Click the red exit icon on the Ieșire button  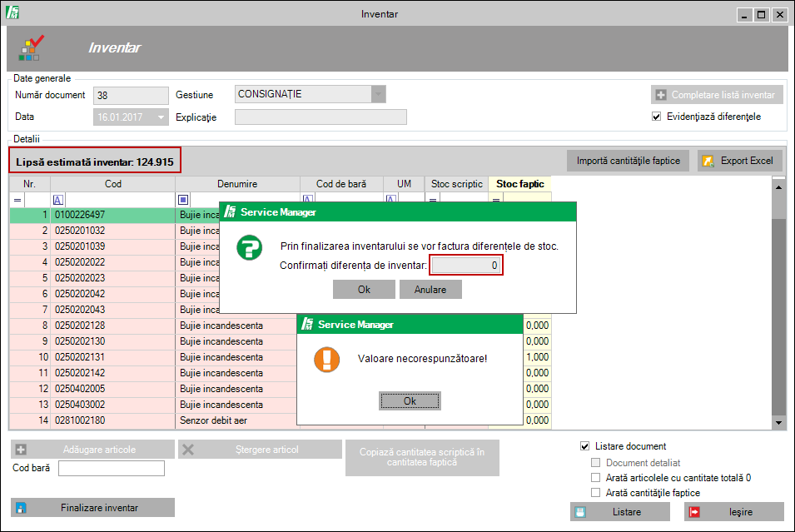[x=694, y=512]
